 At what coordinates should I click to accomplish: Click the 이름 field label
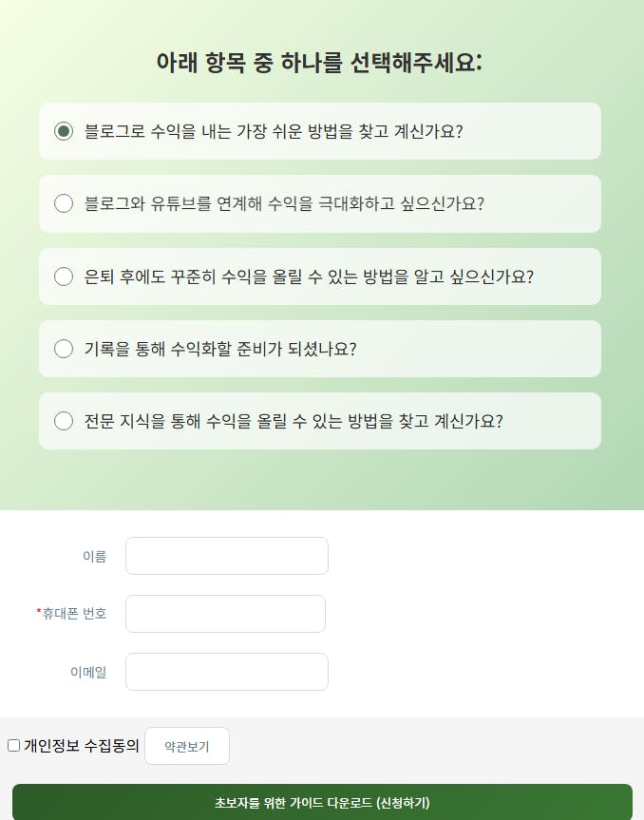(x=95, y=557)
